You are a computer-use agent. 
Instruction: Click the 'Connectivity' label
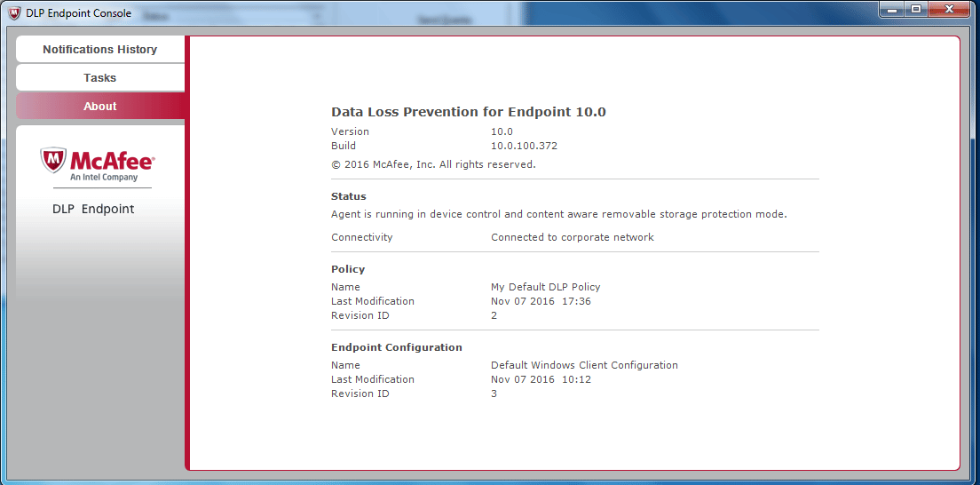tap(362, 237)
